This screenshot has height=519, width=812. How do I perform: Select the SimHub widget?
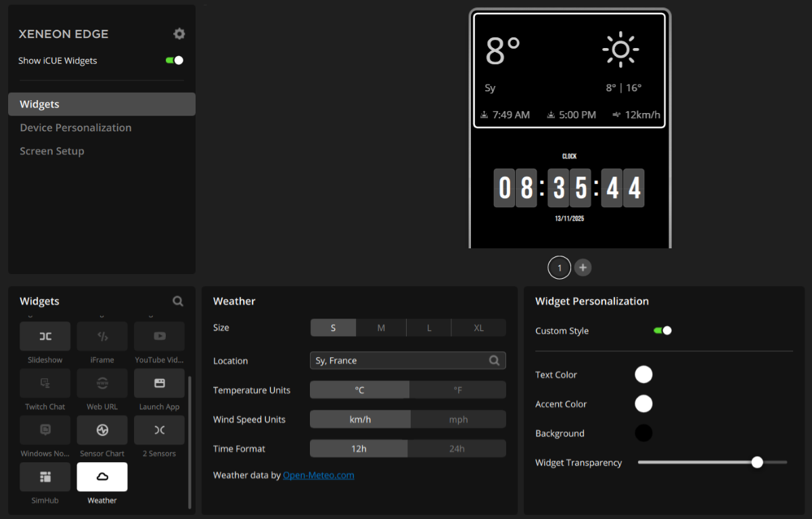pyautogui.click(x=45, y=476)
